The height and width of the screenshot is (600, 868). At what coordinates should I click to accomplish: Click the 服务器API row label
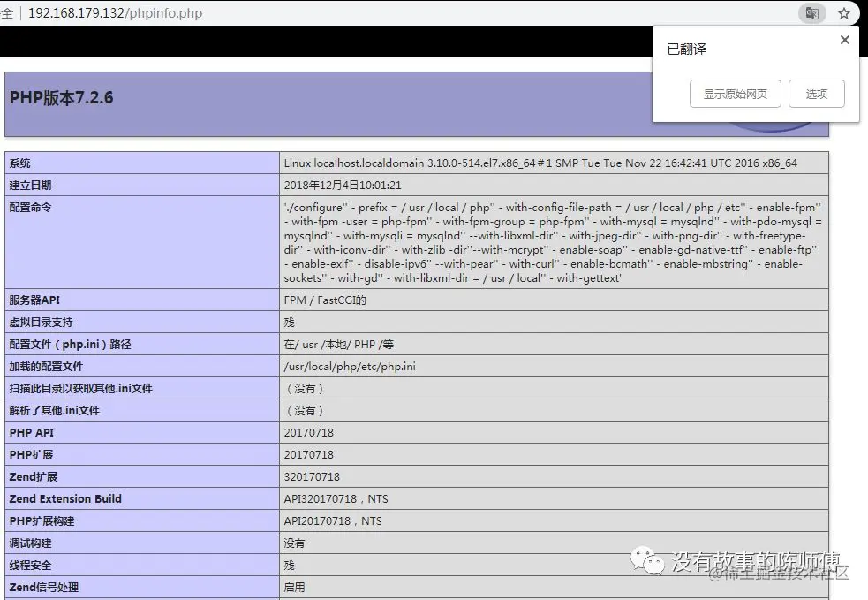point(34,300)
